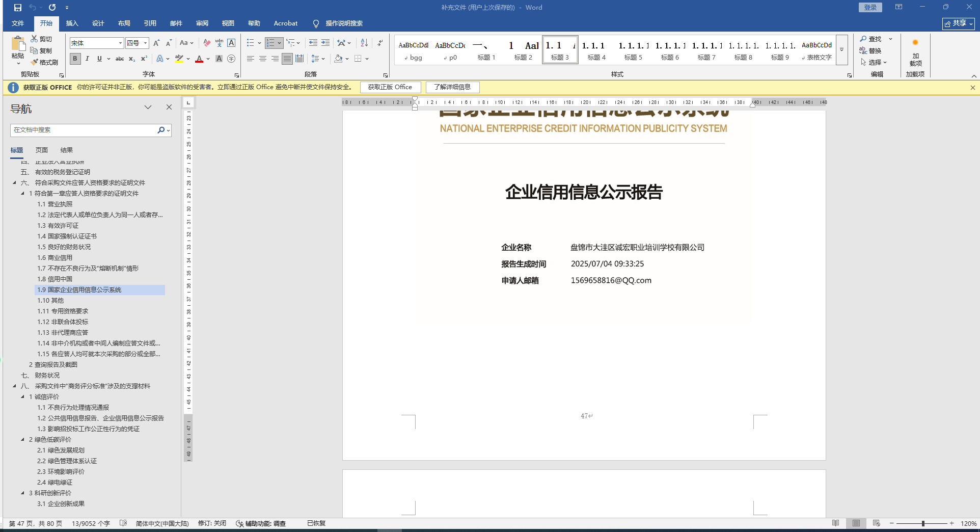This screenshot has height=532, width=980.
Task: Toggle bold formatting
Action: coord(75,59)
